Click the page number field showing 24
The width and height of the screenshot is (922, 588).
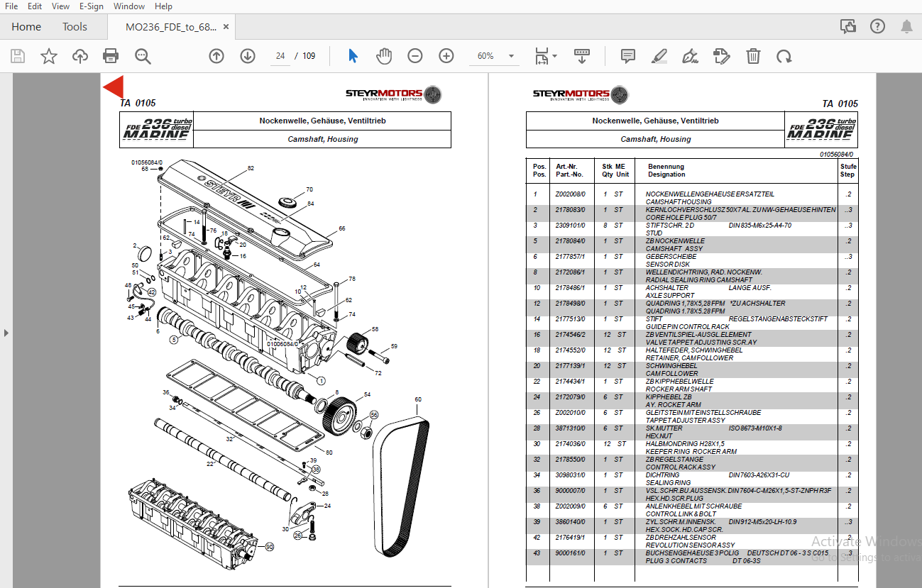click(x=280, y=56)
